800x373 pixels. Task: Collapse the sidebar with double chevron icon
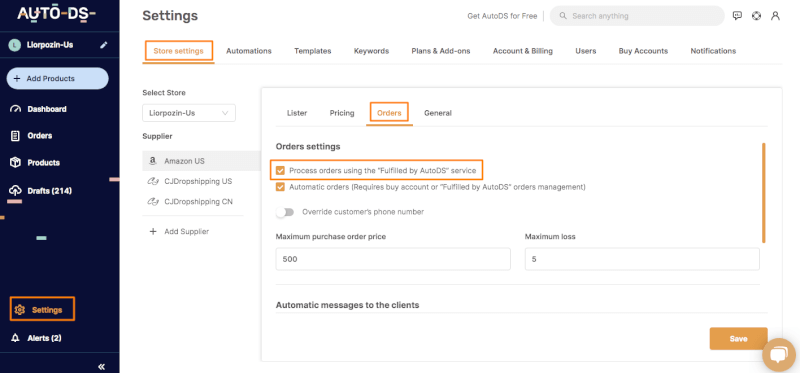click(102, 366)
